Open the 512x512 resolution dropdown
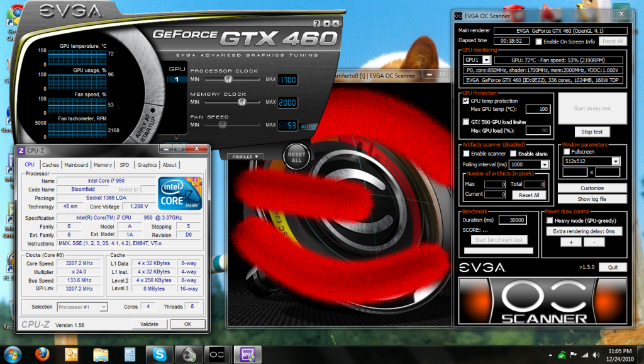This screenshot has height=364, width=644. [x=615, y=161]
